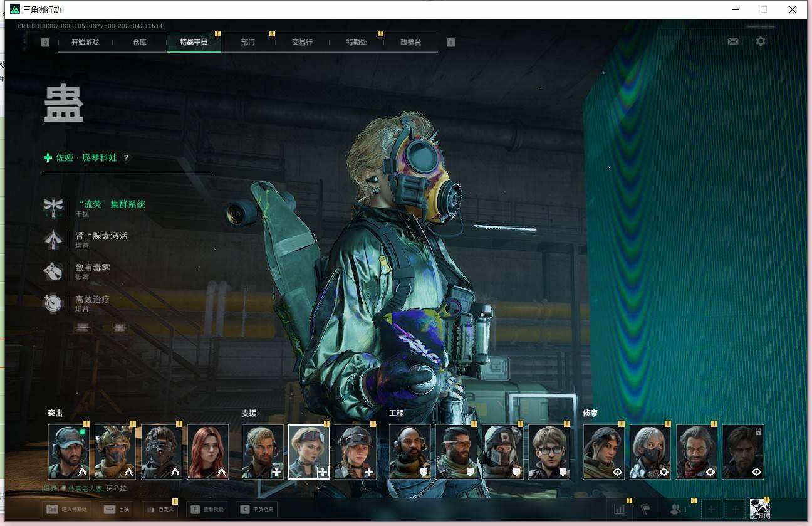
Task: Click the right tab-switch key icon
Action: [x=451, y=42]
